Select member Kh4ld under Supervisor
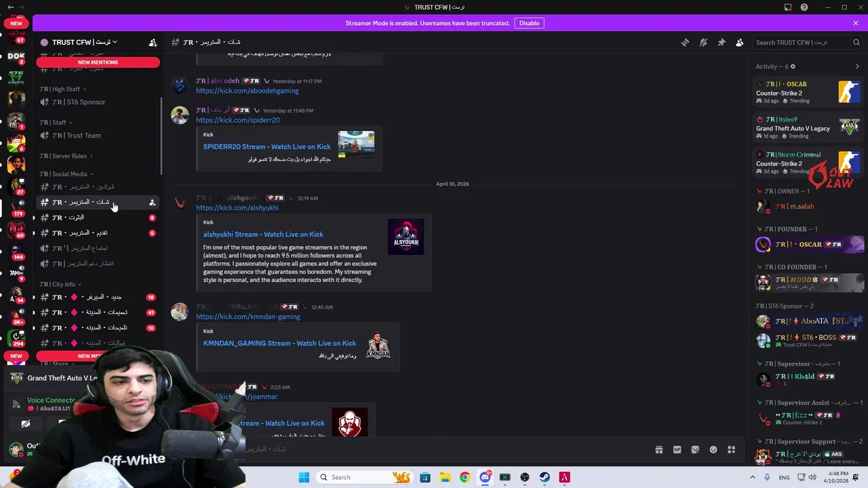This screenshot has width=868, height=488. tap(808, 380)
